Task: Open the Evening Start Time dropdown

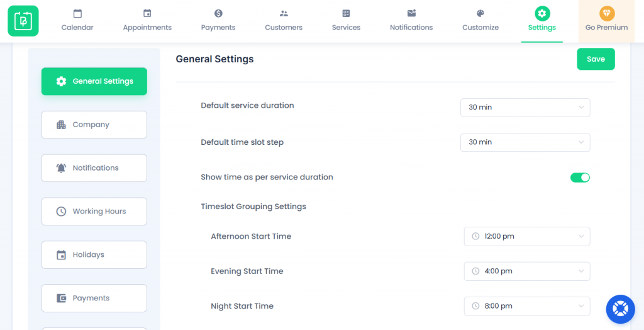Action: pyautogui.click(x=527, y=271)
